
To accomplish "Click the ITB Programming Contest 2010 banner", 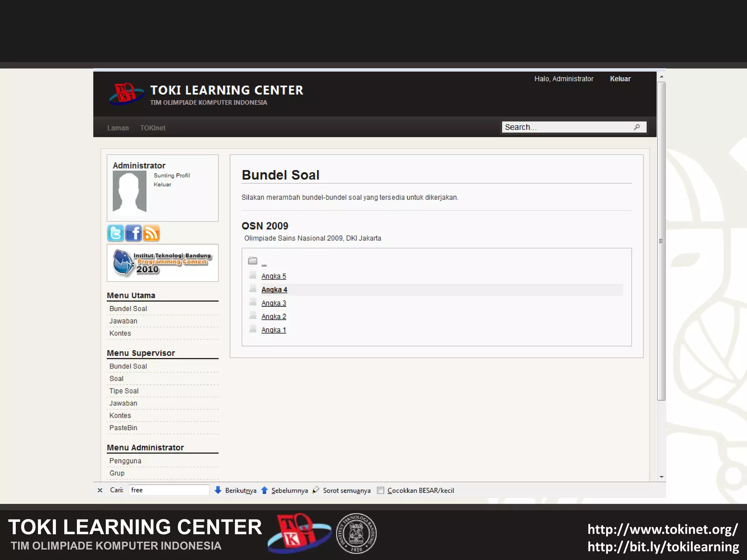I will [163, 262].
